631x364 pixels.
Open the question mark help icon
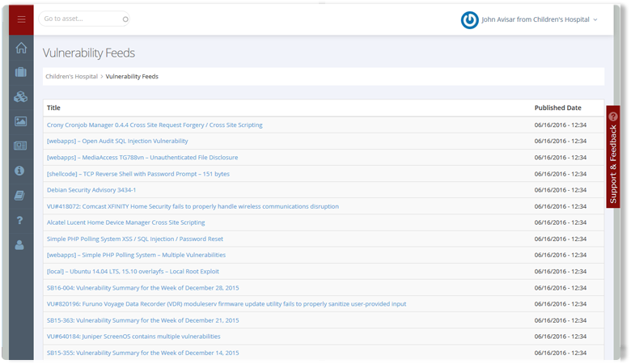pyautogui.click(x=21, y=220)
